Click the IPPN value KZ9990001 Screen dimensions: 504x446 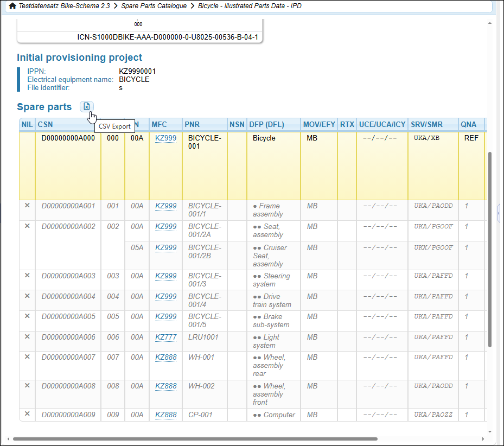[137, 71]
